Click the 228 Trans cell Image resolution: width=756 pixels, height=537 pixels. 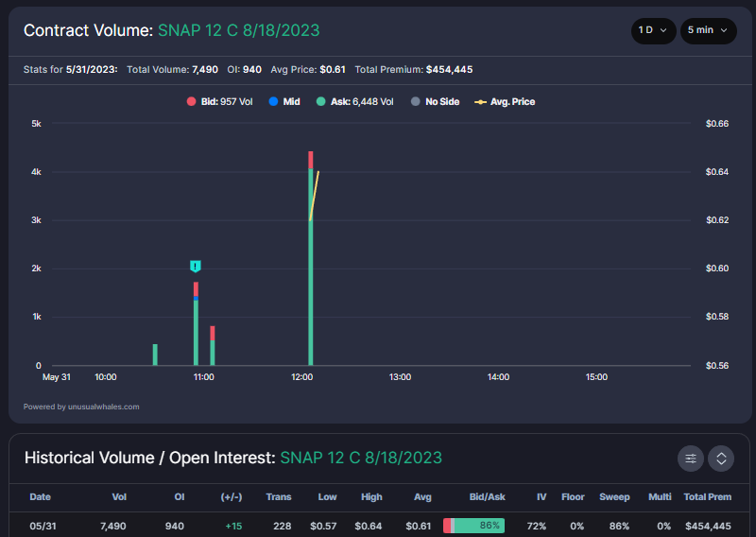[x=282, y=526]
